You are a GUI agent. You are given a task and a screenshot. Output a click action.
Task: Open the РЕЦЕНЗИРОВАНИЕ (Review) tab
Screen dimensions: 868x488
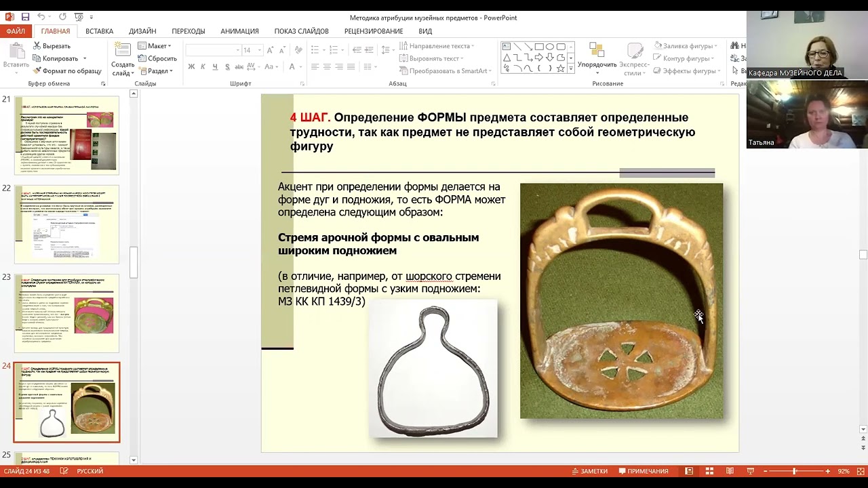coord(374,31)
